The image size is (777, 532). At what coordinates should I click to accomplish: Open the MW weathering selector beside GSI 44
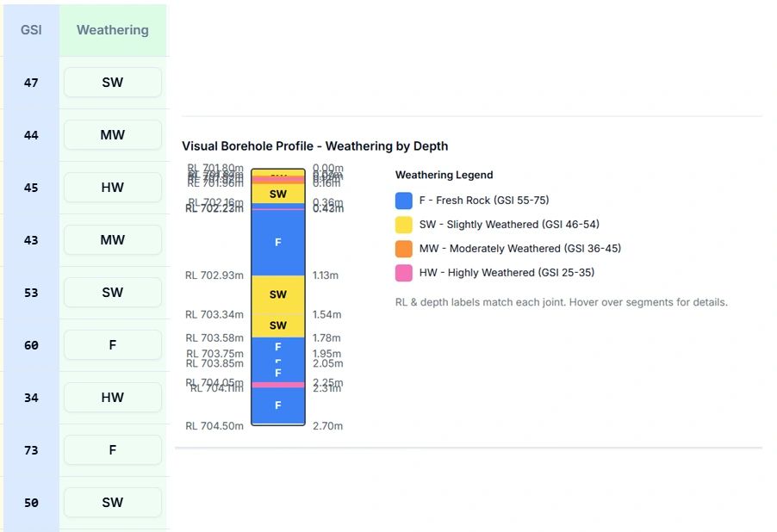coord(113,135)
